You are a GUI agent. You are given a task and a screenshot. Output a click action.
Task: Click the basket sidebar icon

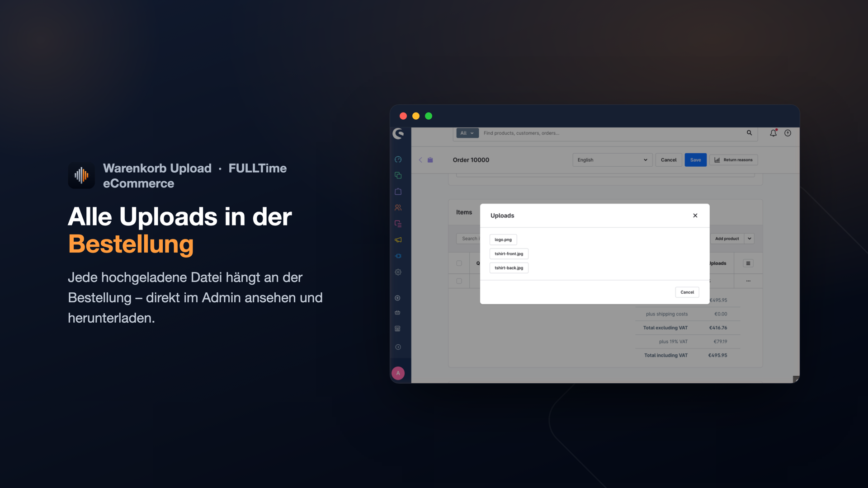point(397,313)
